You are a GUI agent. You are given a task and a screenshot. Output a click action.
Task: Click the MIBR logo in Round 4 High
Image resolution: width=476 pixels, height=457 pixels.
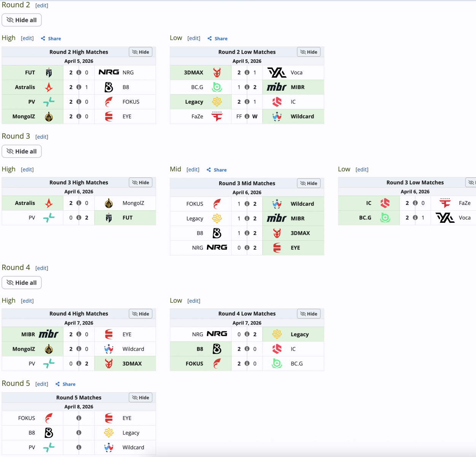pos(49,334)
